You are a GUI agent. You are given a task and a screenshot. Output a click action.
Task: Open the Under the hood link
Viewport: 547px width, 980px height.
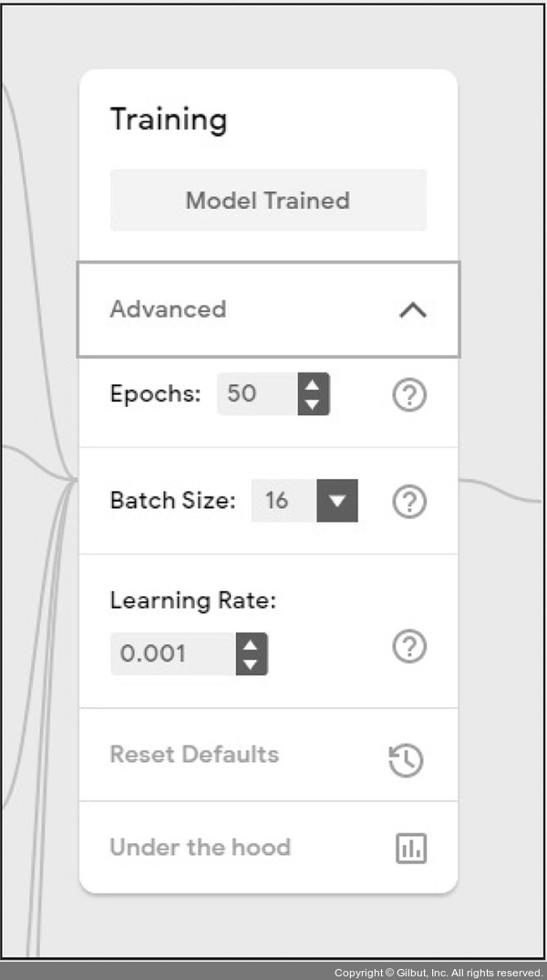(200, 848)
